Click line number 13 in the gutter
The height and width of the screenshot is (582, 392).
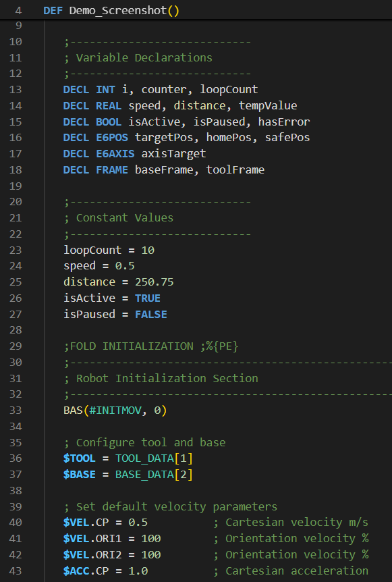tap(16, 89)
